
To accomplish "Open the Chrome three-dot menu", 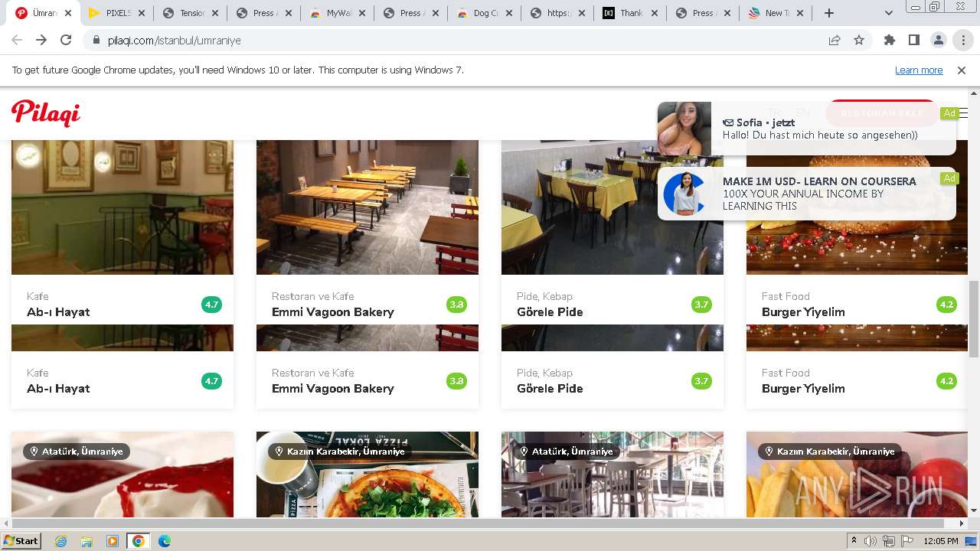I will [x=963, y=41].
